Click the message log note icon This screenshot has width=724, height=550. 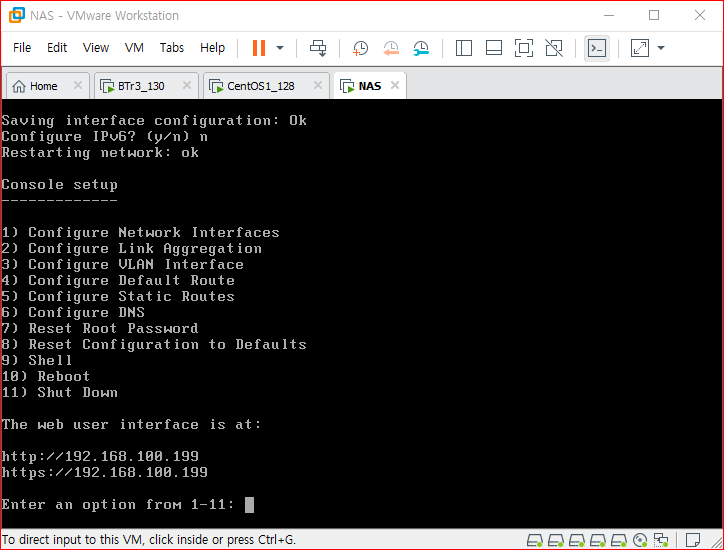coord(692,540)
